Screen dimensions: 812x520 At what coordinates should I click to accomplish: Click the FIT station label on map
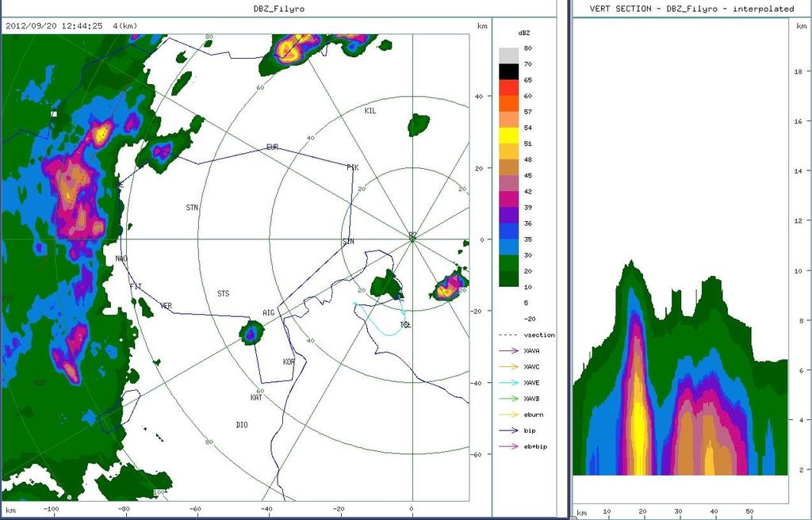pos(136,286)
